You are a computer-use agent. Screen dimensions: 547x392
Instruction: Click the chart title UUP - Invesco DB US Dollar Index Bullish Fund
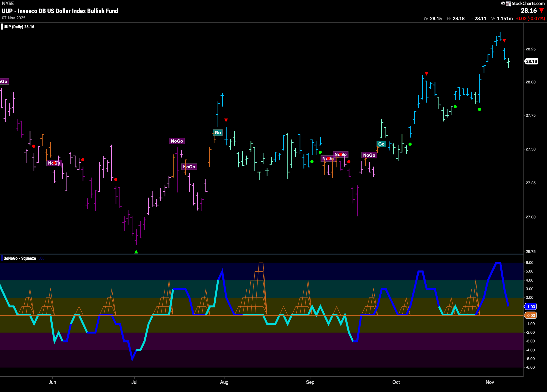coord(60,11)
